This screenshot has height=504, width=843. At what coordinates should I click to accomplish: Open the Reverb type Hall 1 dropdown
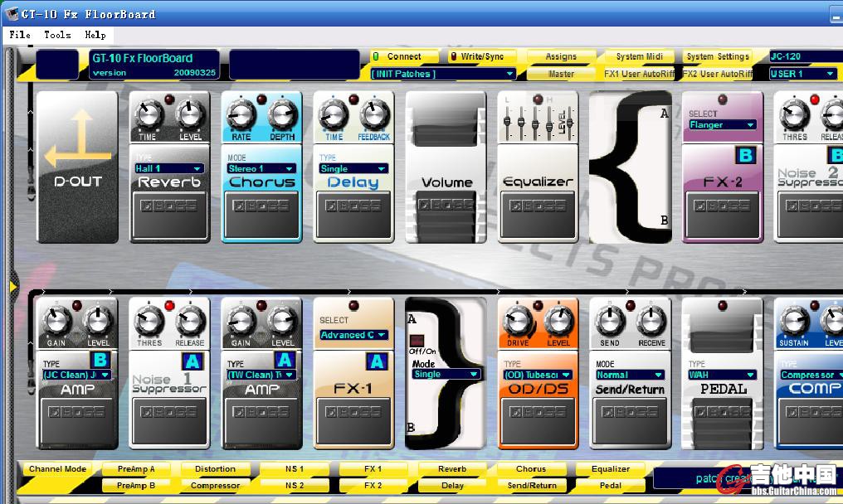coord(168,169)
